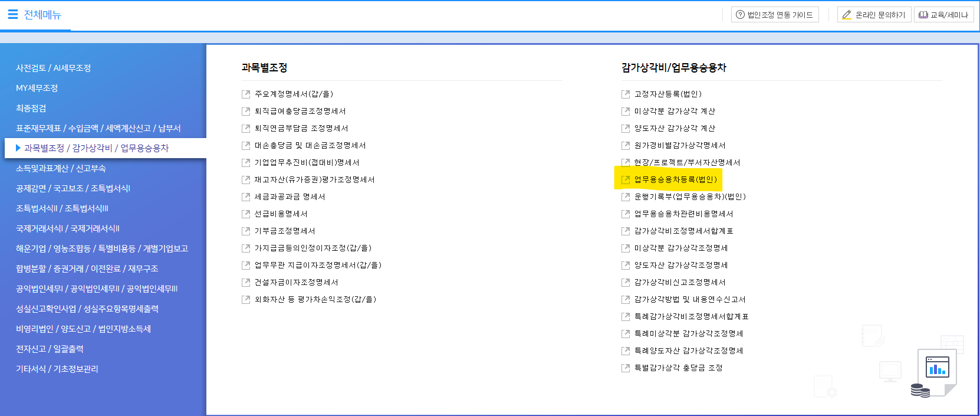
Task: Open 공제감면 / 국고보조 / 조특법서식I menu
Action: [x=73, y=188]
